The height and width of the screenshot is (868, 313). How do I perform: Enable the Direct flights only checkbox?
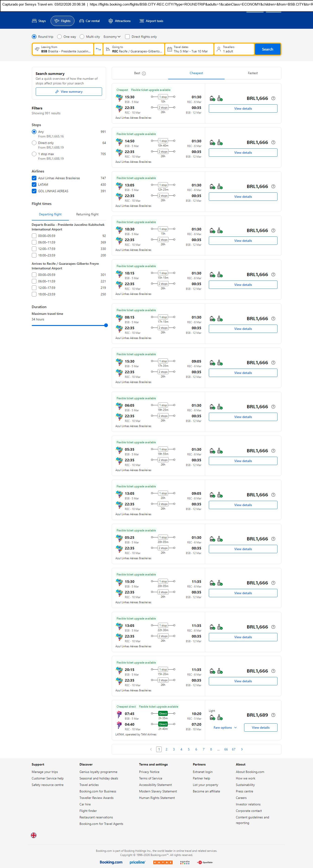pyautogui.click(x=127, y=37)
